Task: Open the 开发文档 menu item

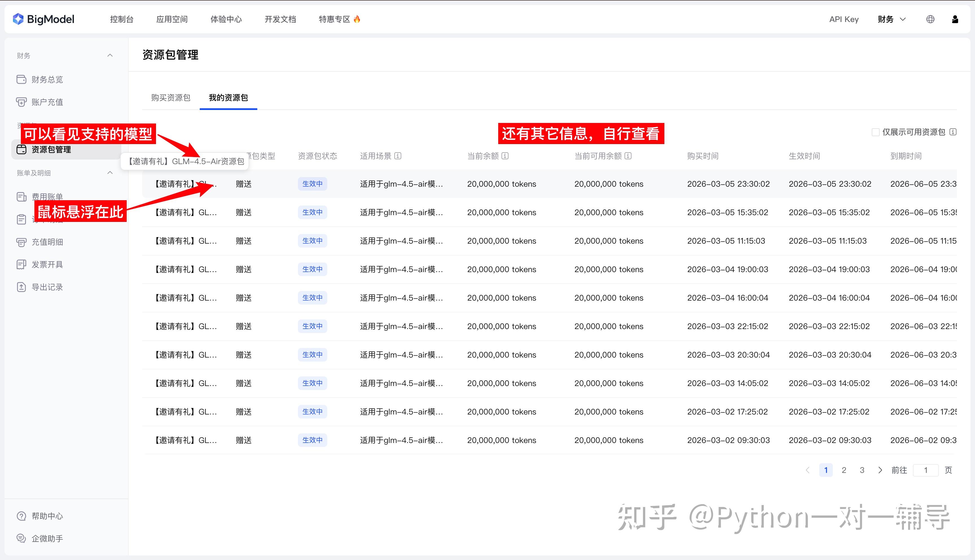Action: [280, 19]
